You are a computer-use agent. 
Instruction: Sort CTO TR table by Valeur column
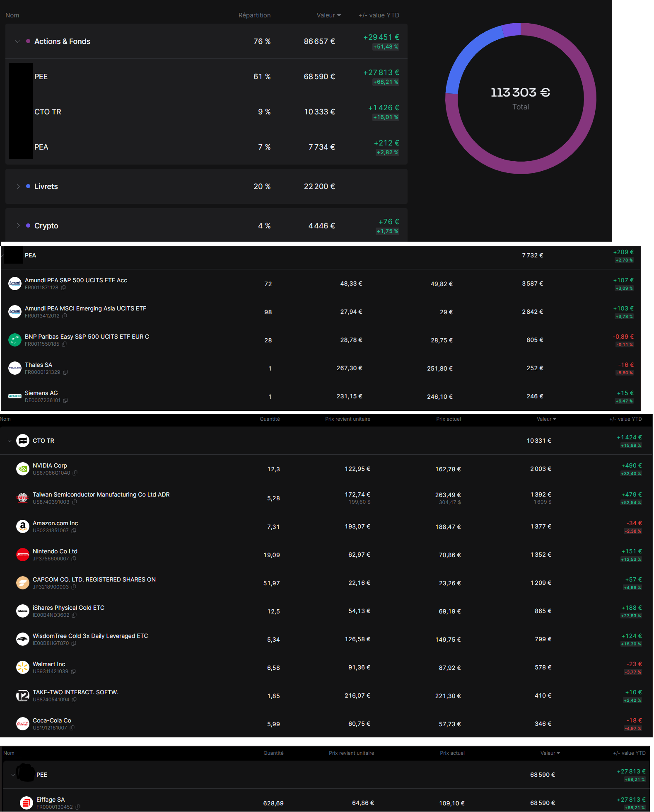click(546, 419)
